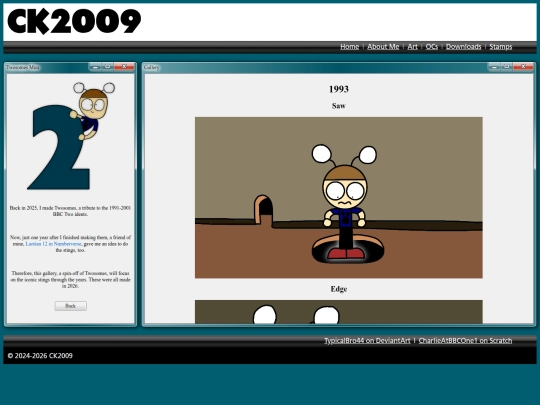Click the CK2009 site logo

coord(74,22)
